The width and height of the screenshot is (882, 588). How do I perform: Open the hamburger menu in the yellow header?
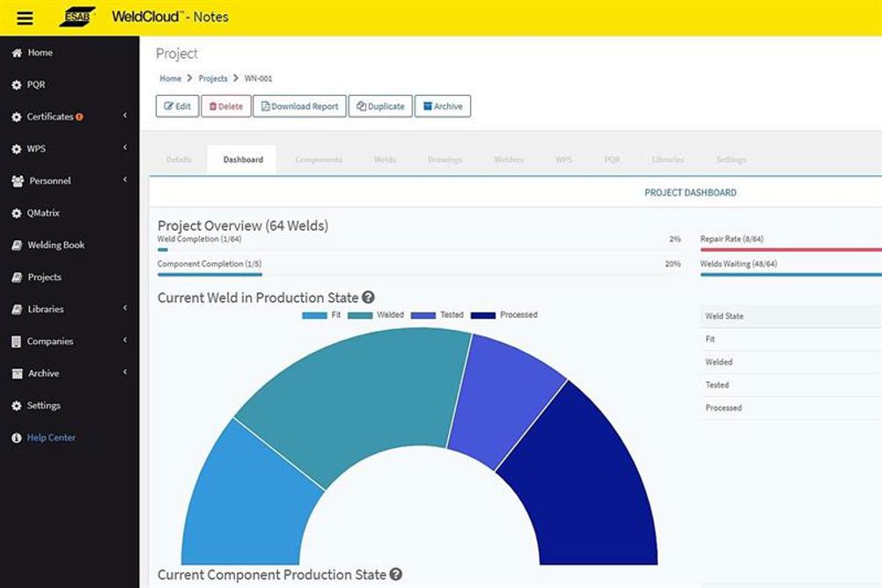pyautogui.click(x=25, y=18)
